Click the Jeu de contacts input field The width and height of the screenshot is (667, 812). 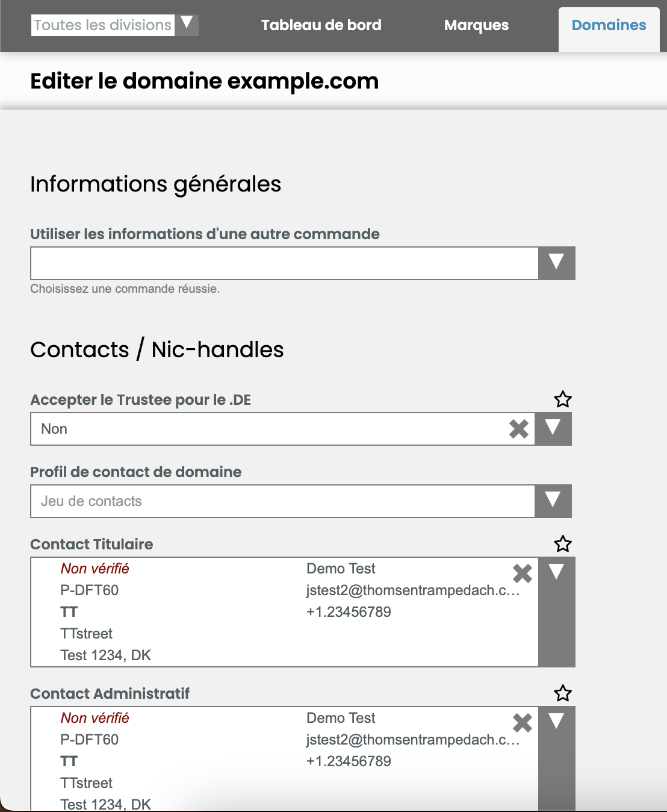283,501
